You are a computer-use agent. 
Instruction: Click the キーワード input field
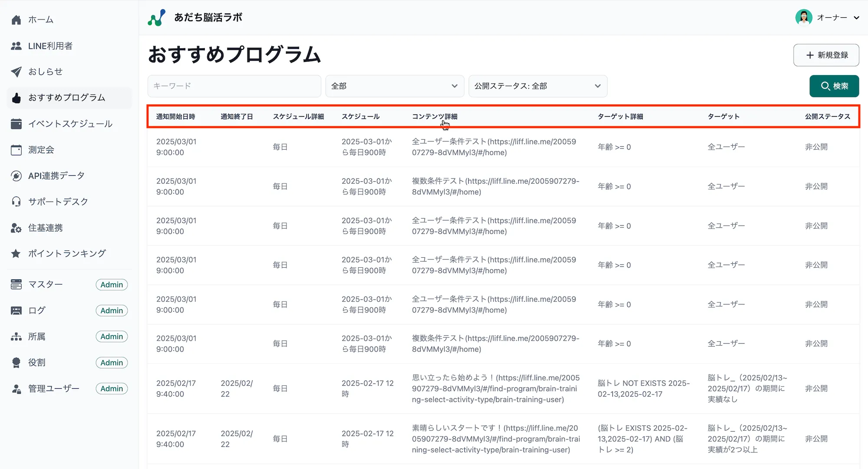pos(234,86)
